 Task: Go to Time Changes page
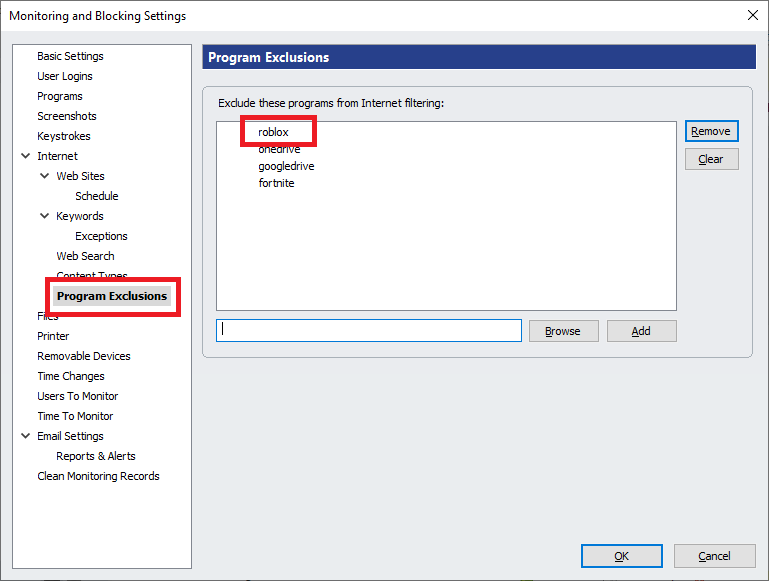pos(71,376)
